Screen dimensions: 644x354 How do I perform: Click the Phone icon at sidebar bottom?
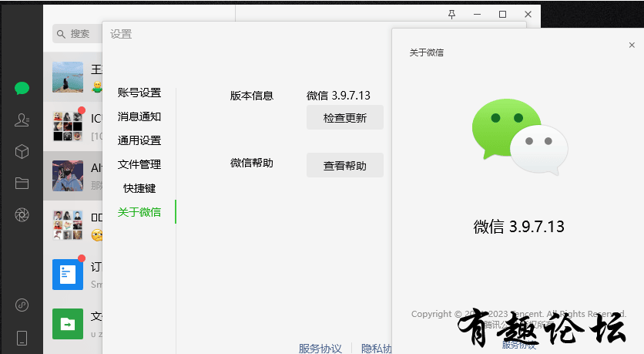pyautogui.click(x=22, y=338)
